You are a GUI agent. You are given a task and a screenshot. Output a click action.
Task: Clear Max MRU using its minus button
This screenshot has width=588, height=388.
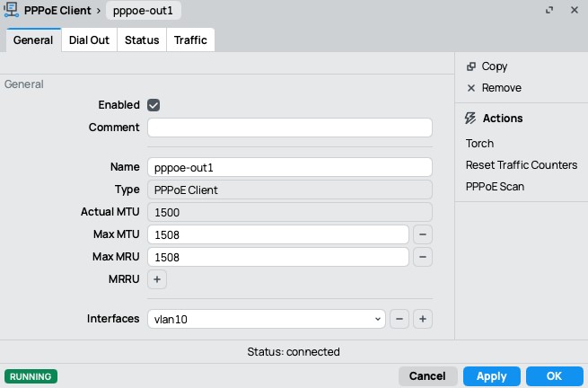coord(422,257)
